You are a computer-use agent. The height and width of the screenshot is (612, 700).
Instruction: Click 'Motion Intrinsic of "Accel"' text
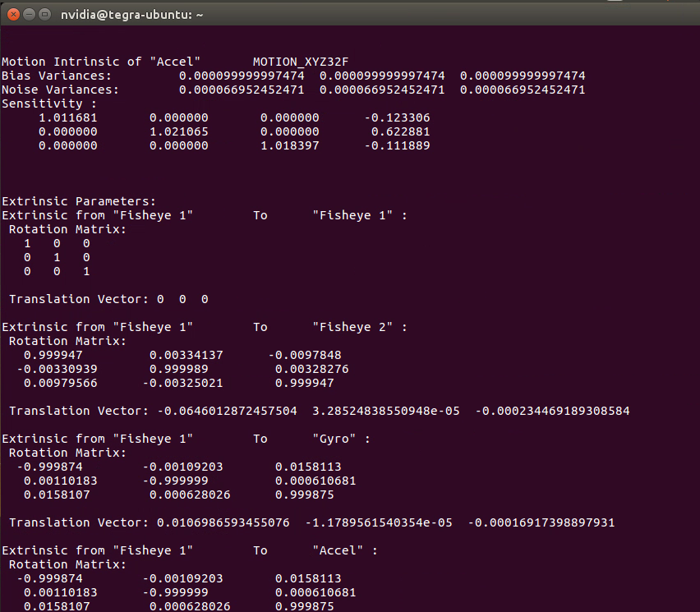[x=101, y=62]
